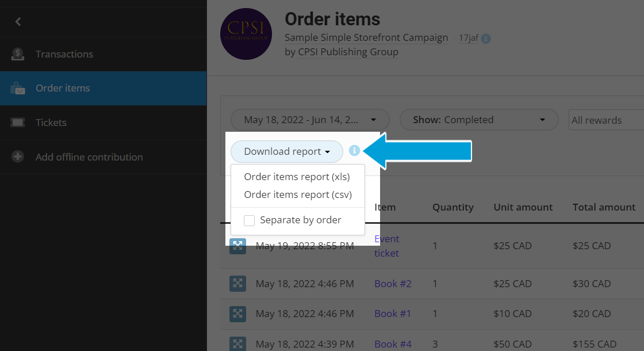The width and height of the screenshot is (644, 351).
Task: Choose Order items report (csv)
Action: tap(298, 195)
